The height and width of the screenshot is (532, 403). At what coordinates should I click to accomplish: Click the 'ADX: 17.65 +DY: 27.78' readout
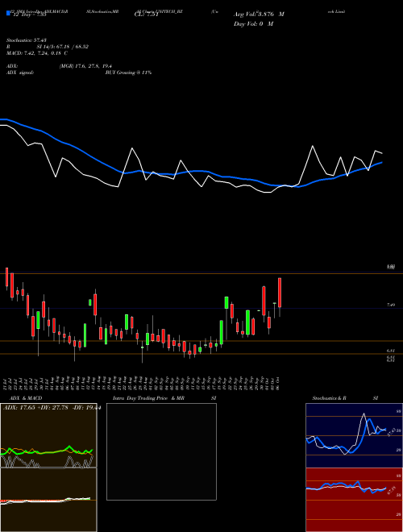(x=35, y=408)
